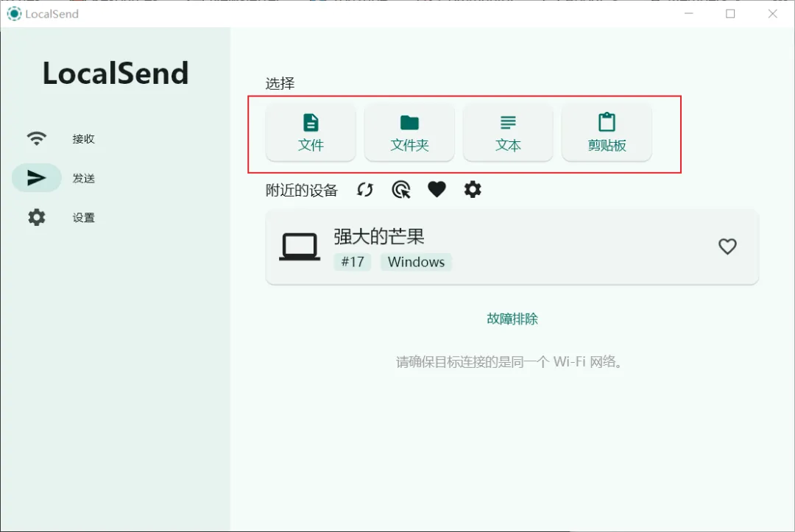Screen dimensions: 795x532
Task: Pick the 文本 (Text) send option
Action: pos(507,132)
